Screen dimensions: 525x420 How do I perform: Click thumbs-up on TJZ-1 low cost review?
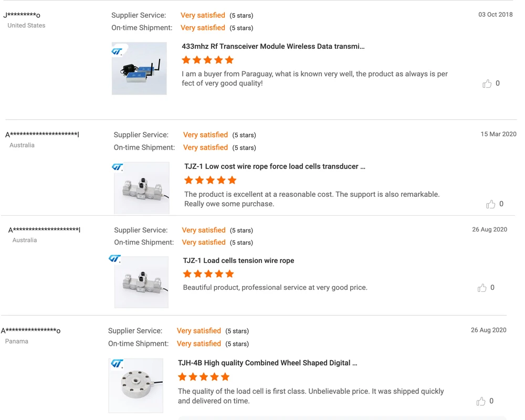pos(490,204)
